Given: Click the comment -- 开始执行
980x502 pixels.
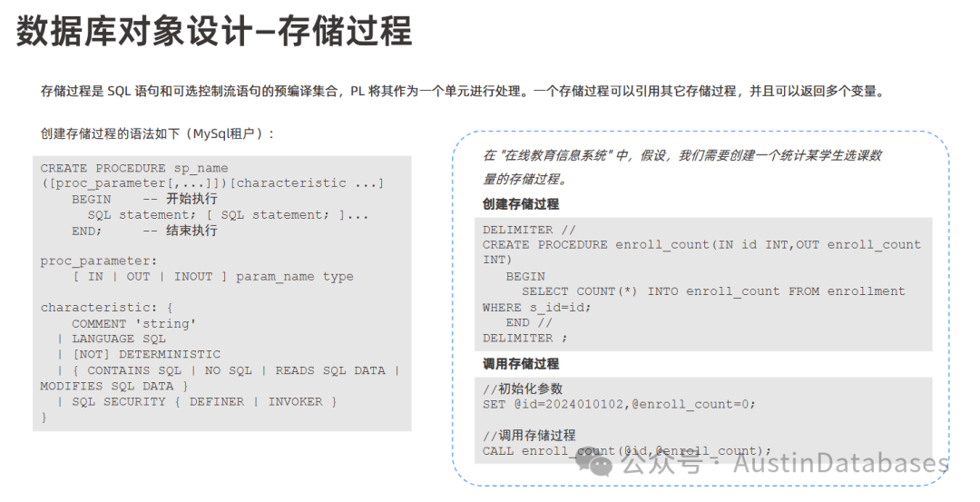Looking at the screenshot, I should (180, 199).
